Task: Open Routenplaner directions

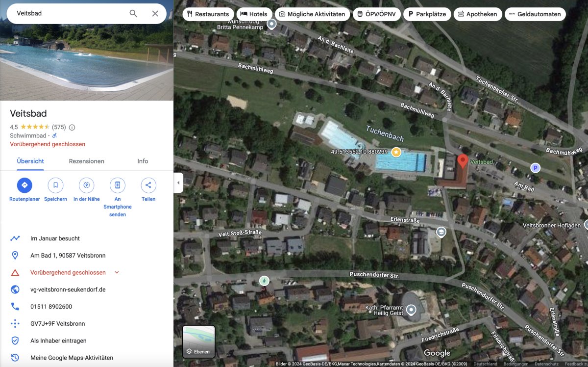Action: (x=24, y=185)
